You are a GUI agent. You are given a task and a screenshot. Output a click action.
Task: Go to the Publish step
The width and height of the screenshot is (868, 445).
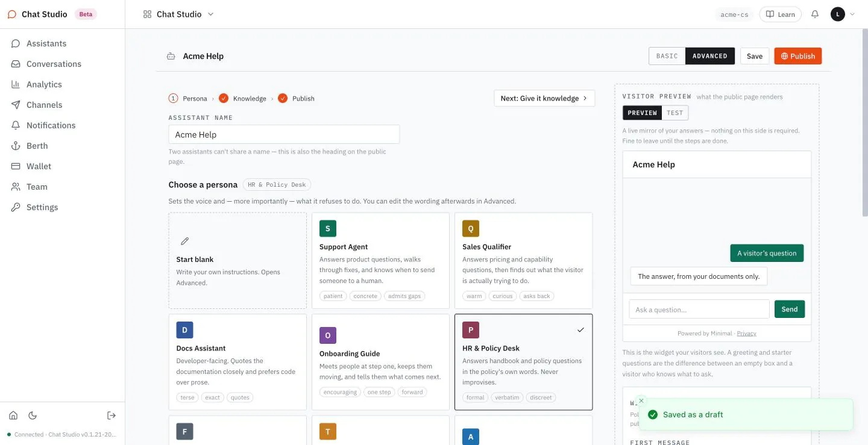(297, 98)
